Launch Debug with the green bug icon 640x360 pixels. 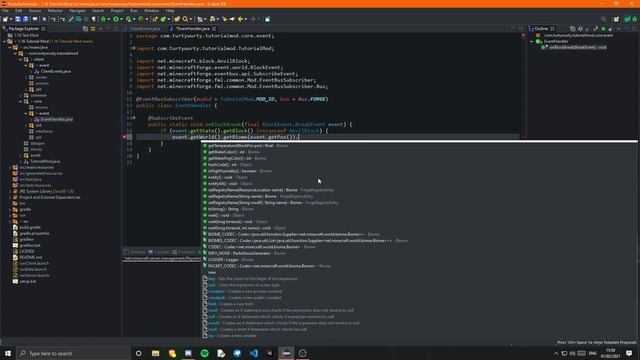click(x=103, y=19)
